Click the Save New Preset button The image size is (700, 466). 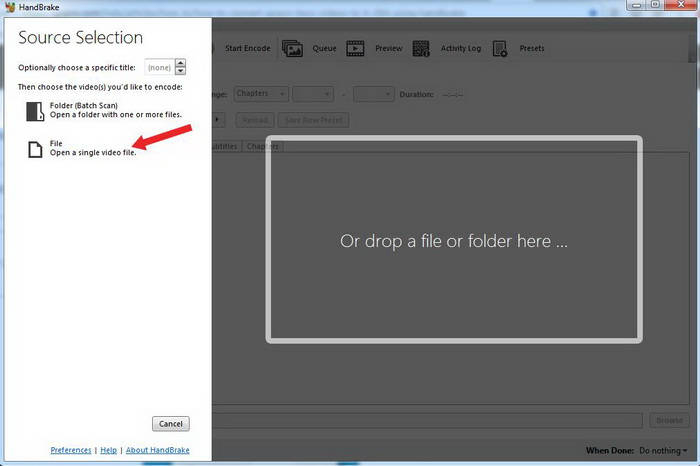pos(314,120)
